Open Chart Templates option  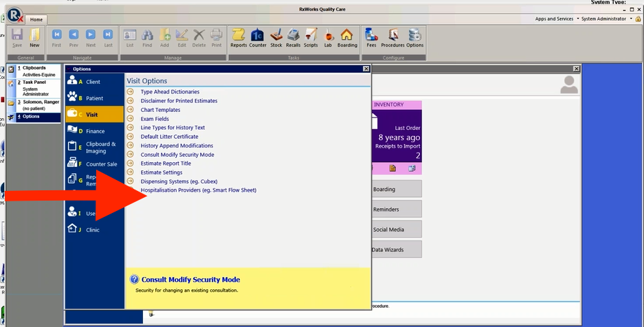click(x=161, y=110)
